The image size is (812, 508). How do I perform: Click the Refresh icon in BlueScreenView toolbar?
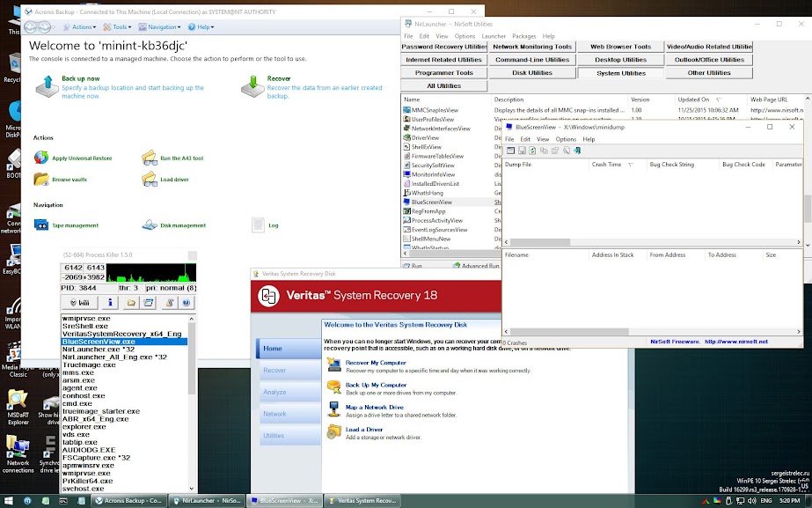pos(532,151)
